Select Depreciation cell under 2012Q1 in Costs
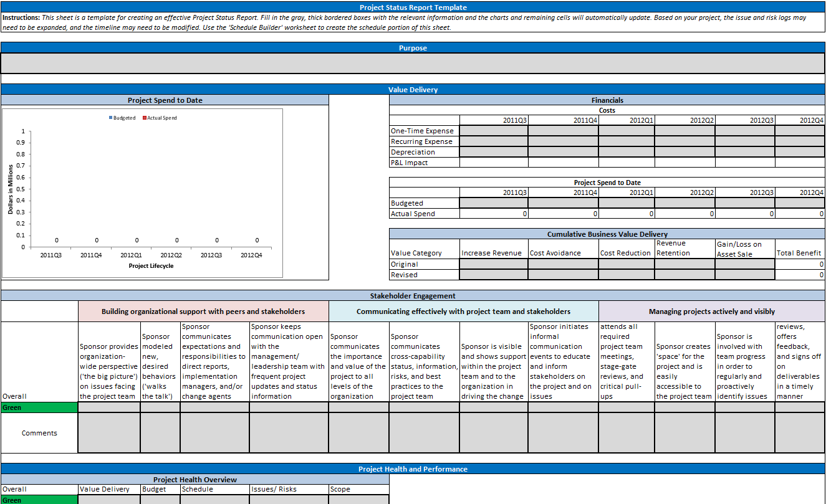 pos(626,152)
